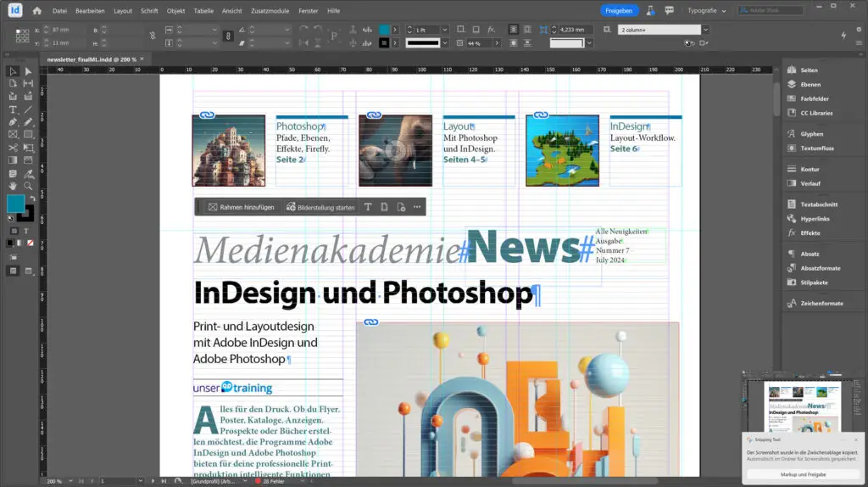Select the Rectangle tool
Screen dimensions: 868x487
tap(28, 135)
